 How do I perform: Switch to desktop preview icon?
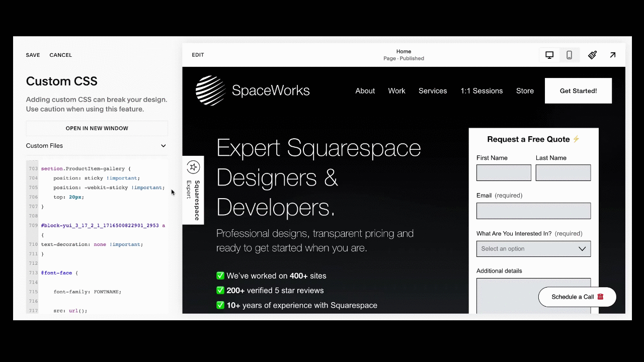(x=549, y=55)
